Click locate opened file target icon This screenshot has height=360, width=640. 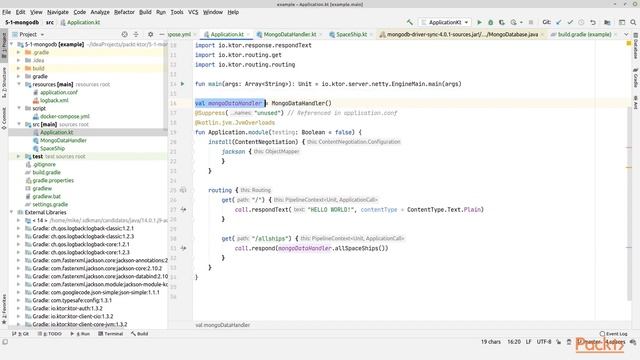pos(124,34)
